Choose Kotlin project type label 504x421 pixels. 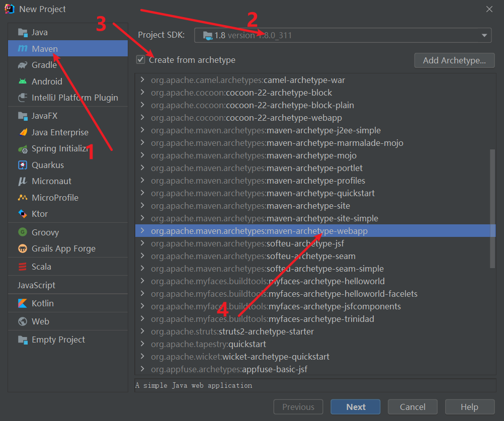coord(43,303)
